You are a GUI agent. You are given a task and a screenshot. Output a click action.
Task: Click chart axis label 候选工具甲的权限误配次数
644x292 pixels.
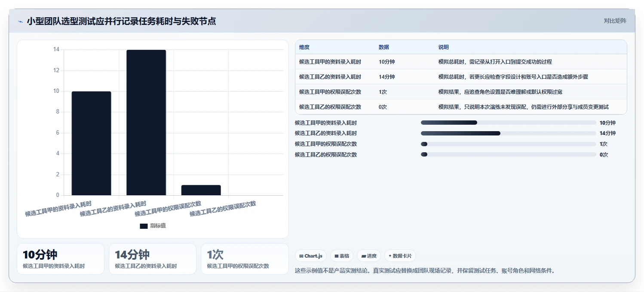click(168, 209)
